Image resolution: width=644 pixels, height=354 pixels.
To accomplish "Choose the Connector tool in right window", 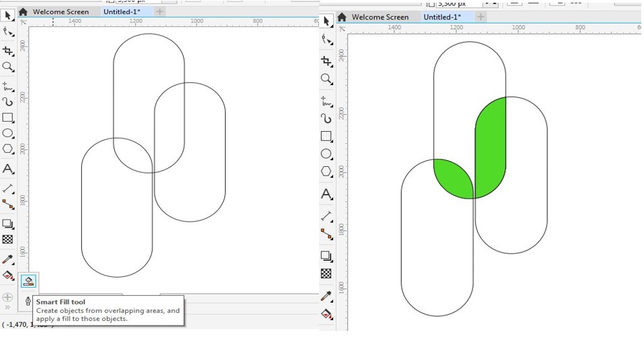I will pos(327,234).
